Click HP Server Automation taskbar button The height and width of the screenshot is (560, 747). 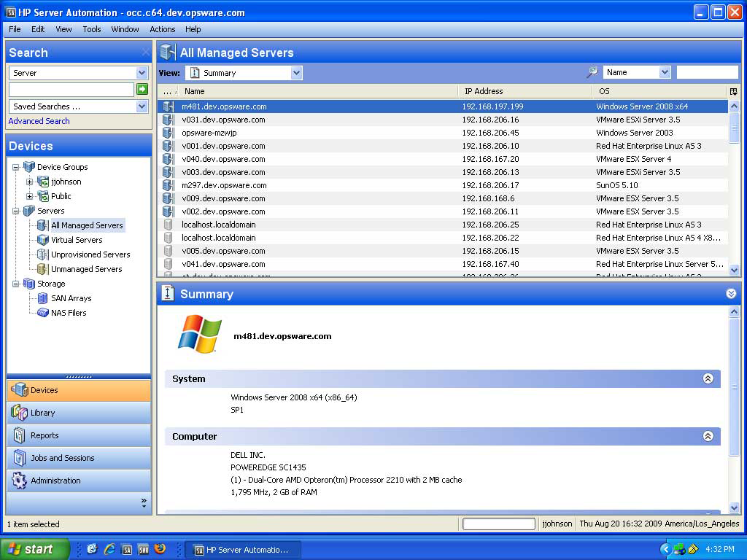point(242,550)
